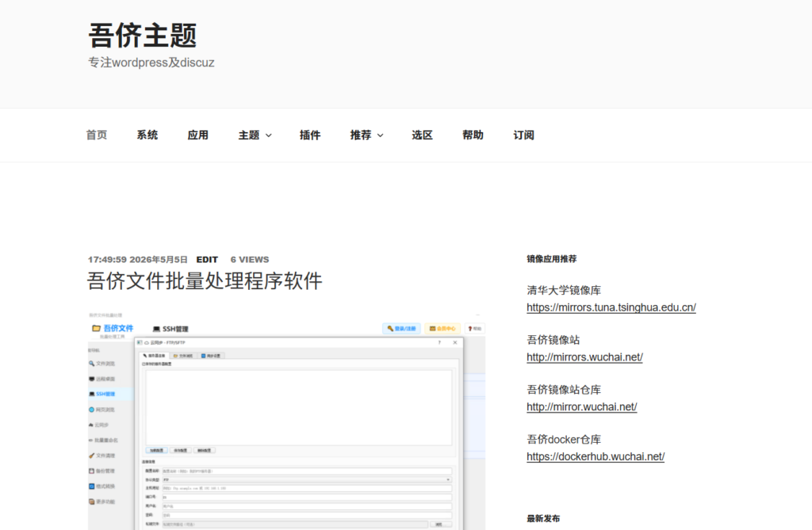Open the Tsinghua mirrors.tuna link

[x=611, y=307]
